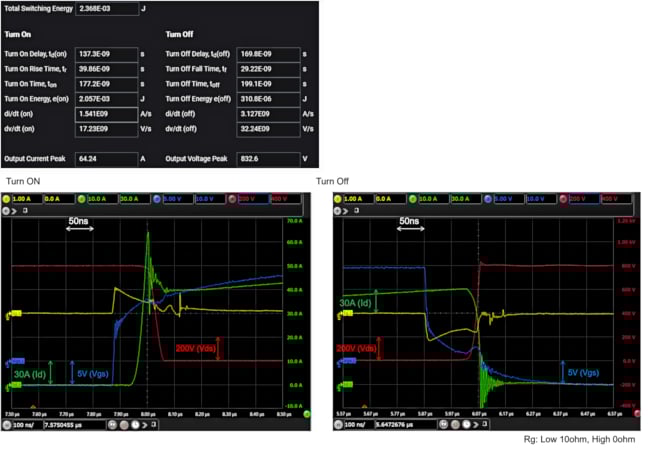Toggle red channel 4 button on Turn Off scope
This screenshot has width=649, height=450.
[563, 199]
